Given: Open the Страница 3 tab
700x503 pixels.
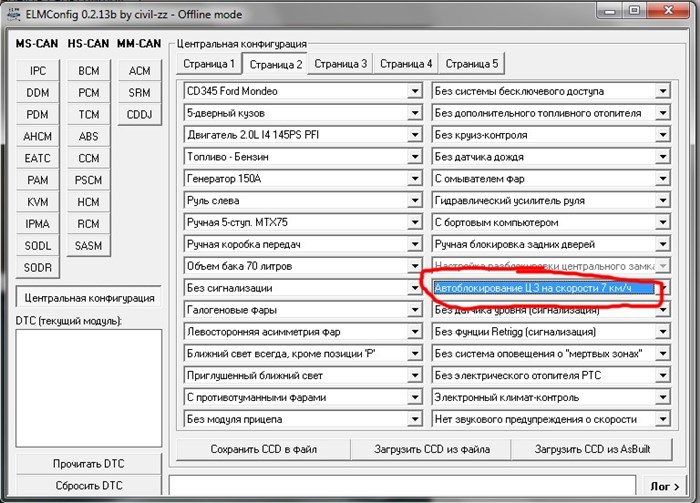Looking at the screenshot, I should tap(340, 64).
